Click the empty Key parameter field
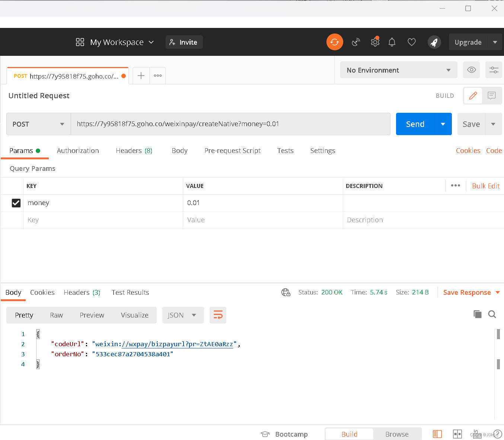 tap(103, 220)
